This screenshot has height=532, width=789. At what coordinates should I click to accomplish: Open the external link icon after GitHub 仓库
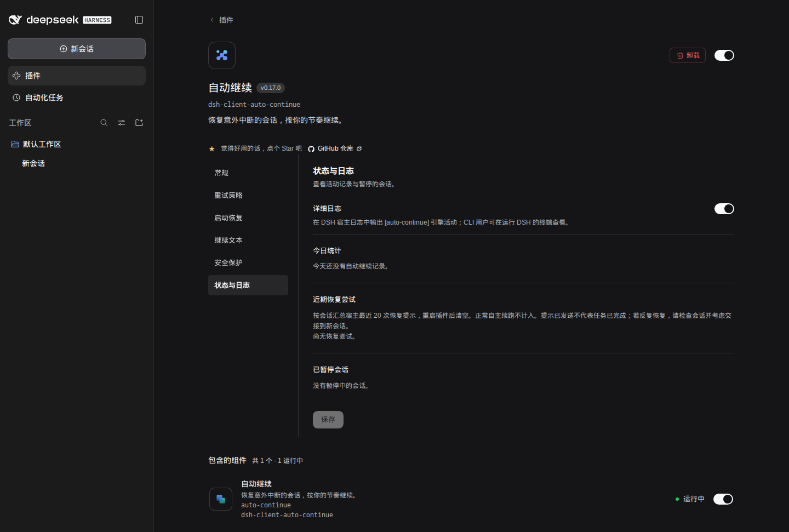359,149
